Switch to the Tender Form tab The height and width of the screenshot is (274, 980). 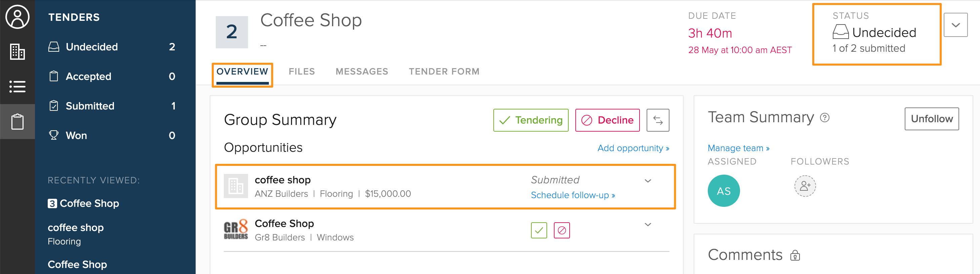[x=444, y=72]
